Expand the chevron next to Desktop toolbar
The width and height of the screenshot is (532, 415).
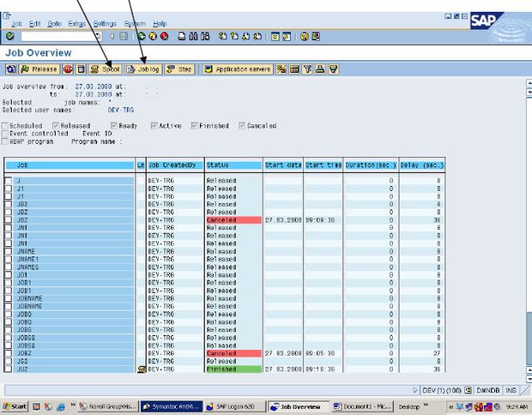(426, 405)
